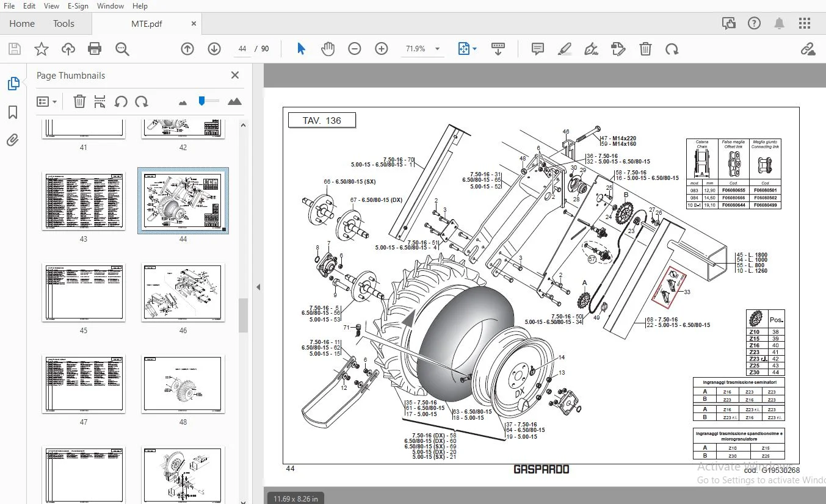Open the Attachments pane
Image resolution: width=826 pixels, height=504 pixels.
point(13,141)
